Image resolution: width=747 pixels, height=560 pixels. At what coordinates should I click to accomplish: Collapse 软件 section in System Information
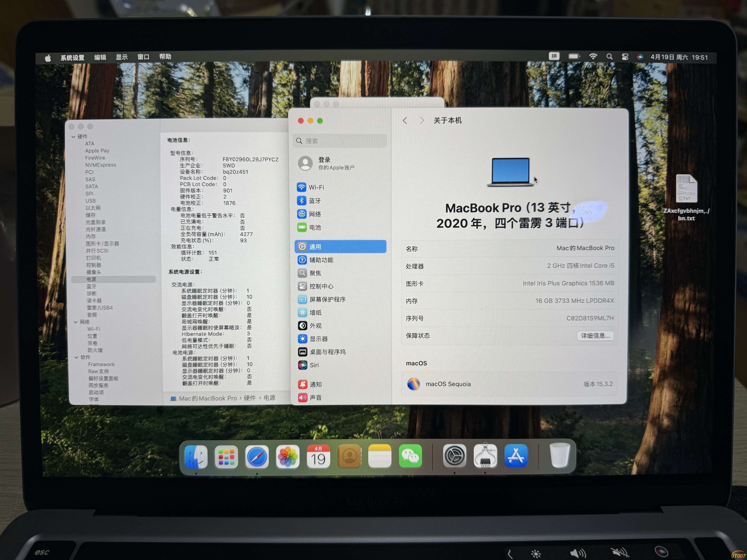[76, 357]
